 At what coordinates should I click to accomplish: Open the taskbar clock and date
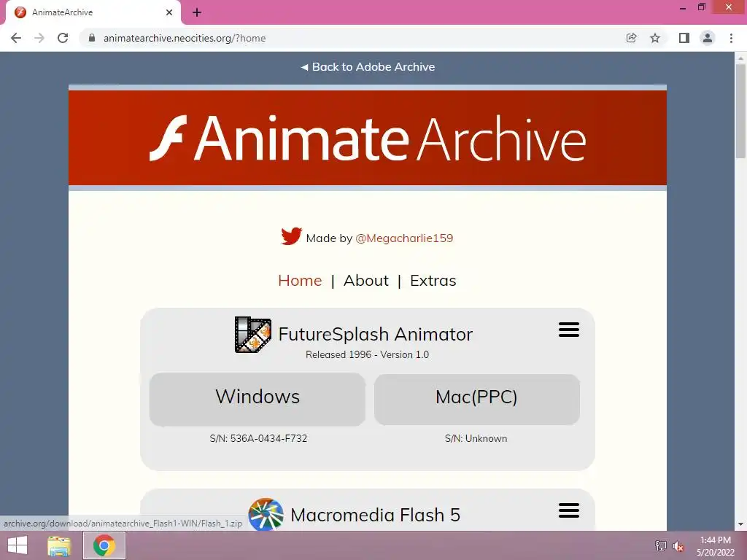(716, 546)
